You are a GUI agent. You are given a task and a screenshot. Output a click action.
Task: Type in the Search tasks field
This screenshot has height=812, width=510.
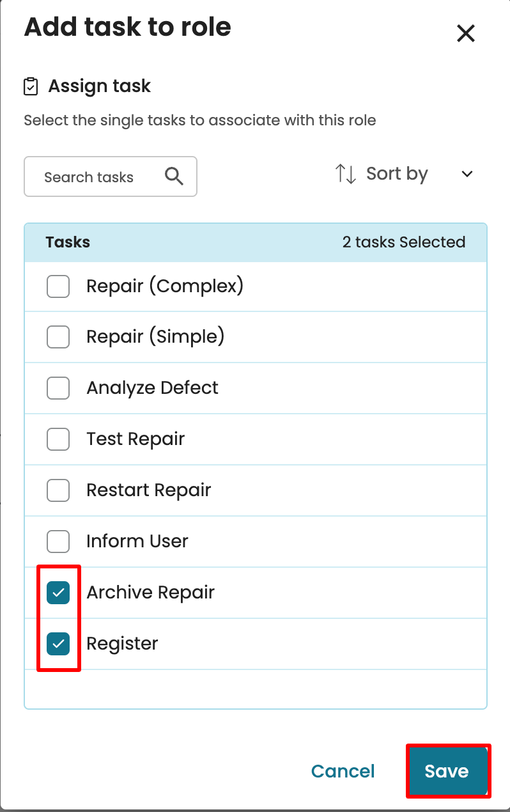point(96,177)
